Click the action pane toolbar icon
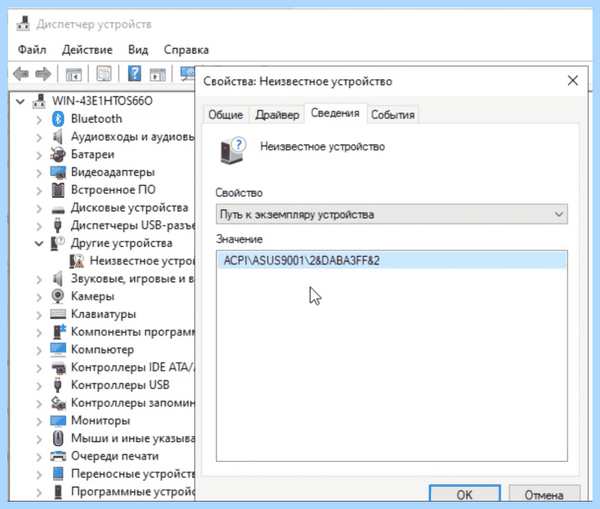The width and height of the screenshot is (600, 509). tap(158, 74)
